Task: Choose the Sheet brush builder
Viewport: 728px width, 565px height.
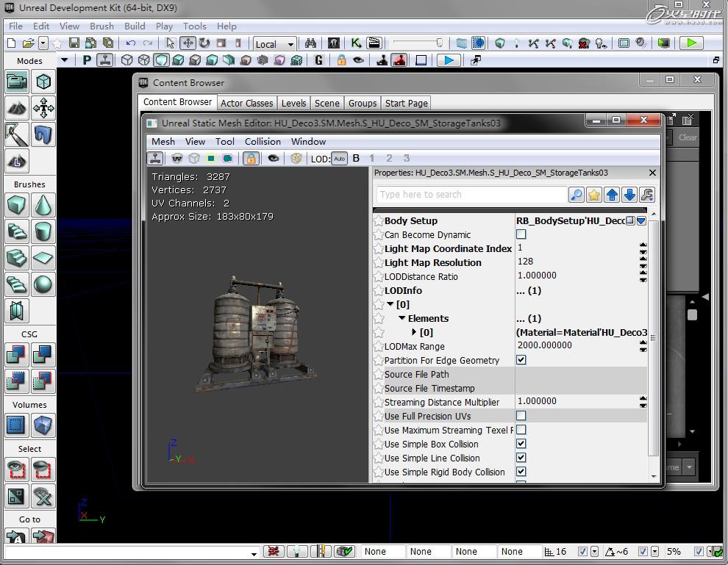Action: [x=43, y=258]
